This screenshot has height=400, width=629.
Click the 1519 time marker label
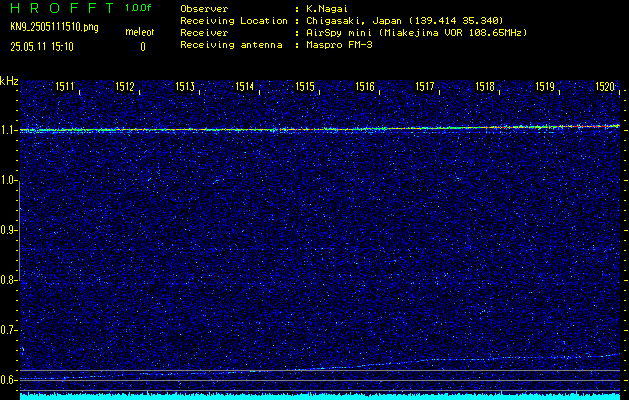click(545, 86)
